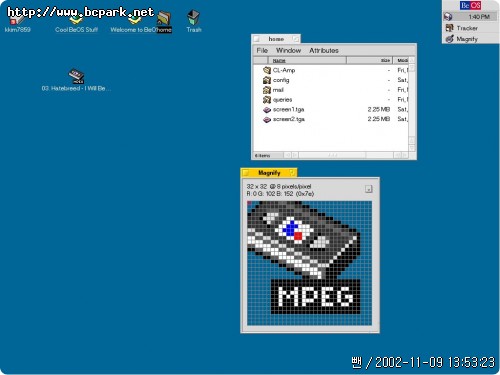Click the screen1.tga file name
Screen dimensions: 500x375
pyautogui.click(x=288, y=109)
